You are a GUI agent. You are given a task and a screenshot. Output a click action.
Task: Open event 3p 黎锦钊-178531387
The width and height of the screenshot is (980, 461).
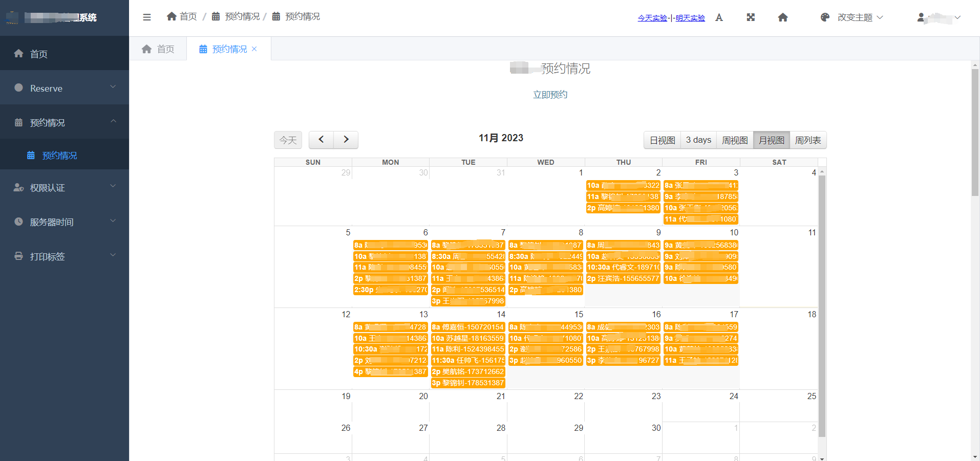click(x=468, y=383)
